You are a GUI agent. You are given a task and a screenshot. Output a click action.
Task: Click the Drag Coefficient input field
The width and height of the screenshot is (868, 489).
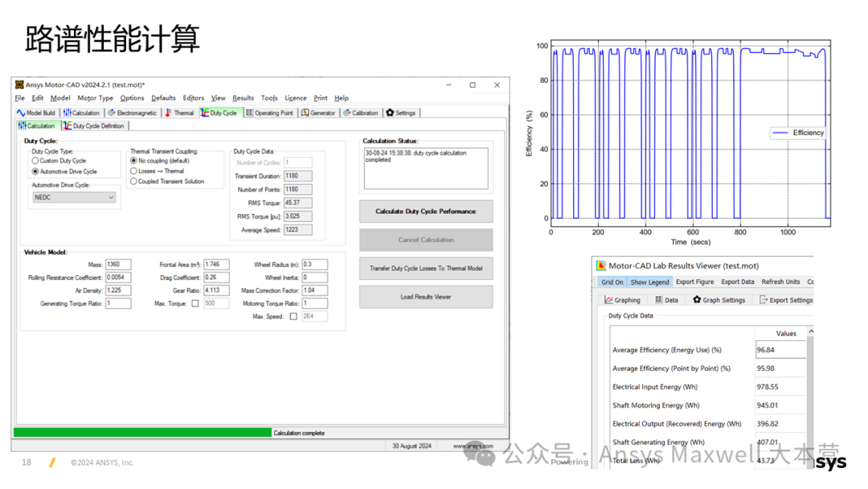pos(216,277)
